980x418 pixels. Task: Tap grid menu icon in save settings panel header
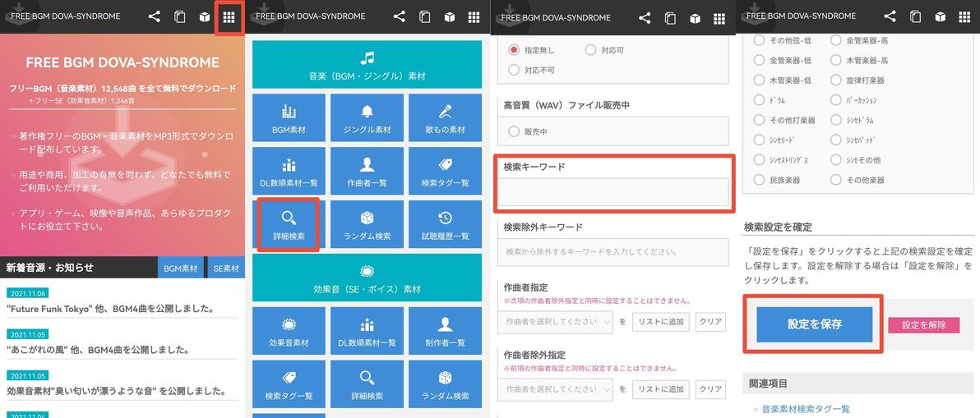964,17
